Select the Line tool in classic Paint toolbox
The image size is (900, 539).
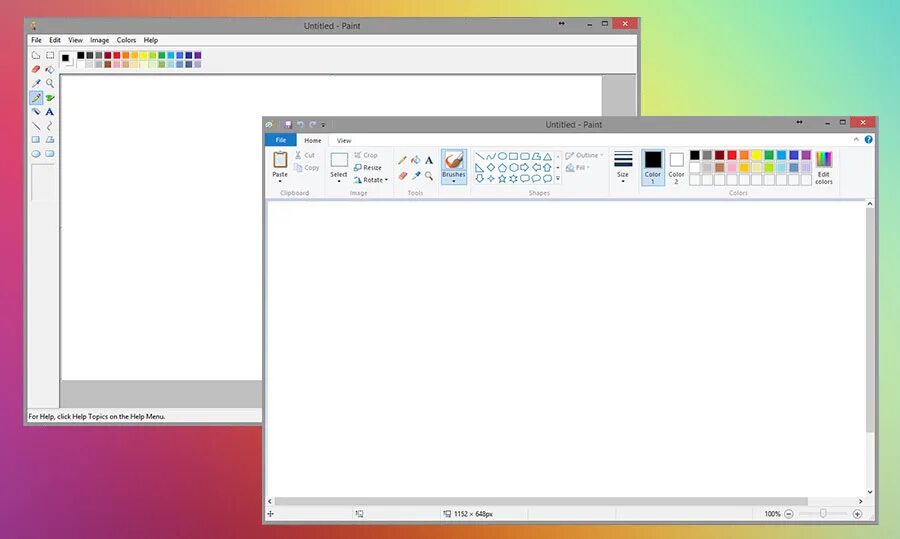click(36, 126)
